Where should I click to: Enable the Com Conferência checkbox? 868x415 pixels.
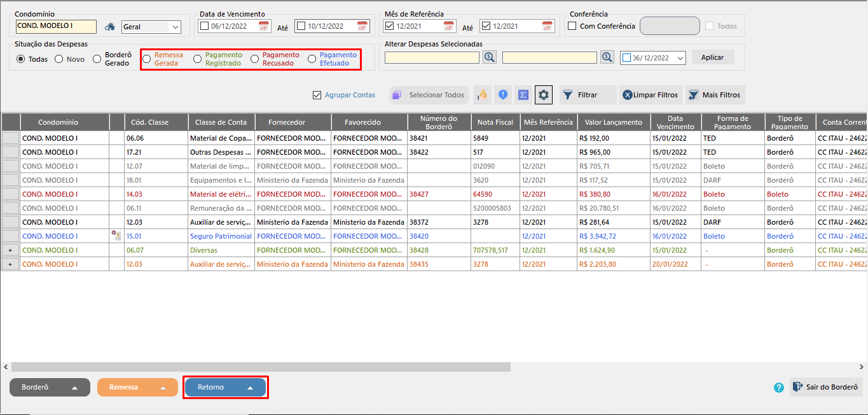572,26
